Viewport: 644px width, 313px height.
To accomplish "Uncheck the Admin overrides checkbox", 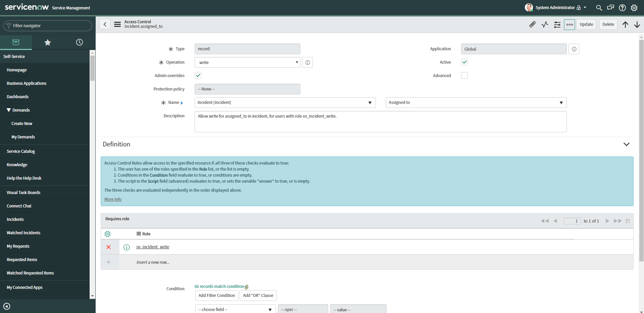I will click(x=198, y=75).
